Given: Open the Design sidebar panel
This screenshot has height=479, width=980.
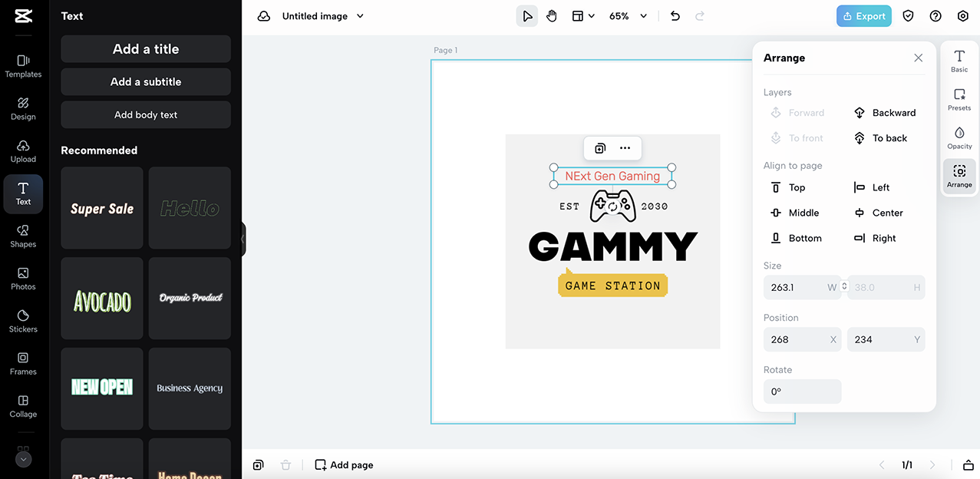Looking at the screenshot, I should click(23, 109).
